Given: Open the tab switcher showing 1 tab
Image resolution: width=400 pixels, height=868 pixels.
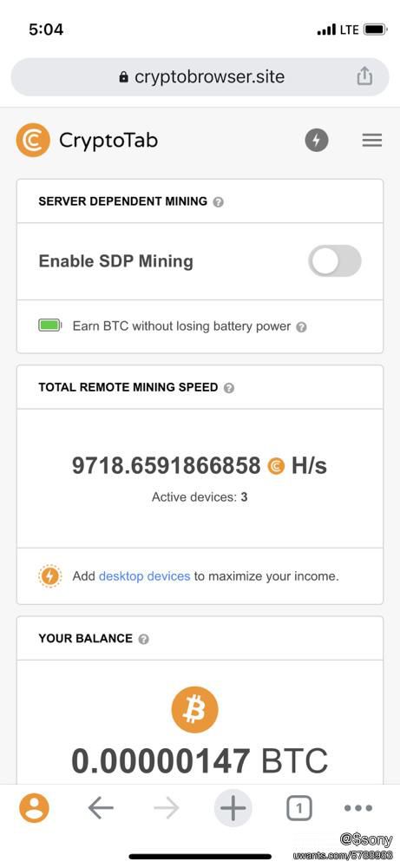Looking at the screenshot, I should point(299,809).
